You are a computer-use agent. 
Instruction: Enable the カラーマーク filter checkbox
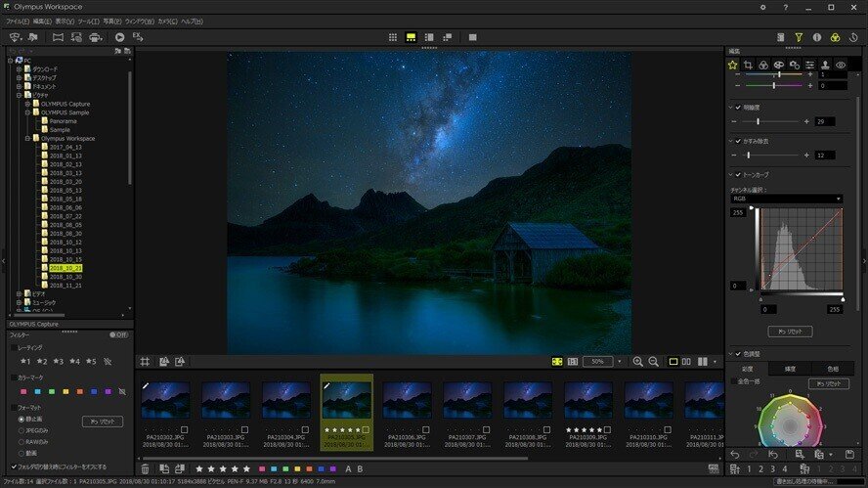tap(14, 377)
